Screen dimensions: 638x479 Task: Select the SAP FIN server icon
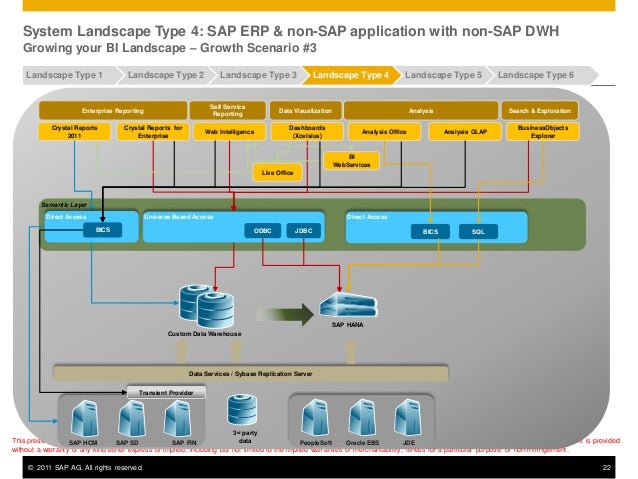178,418
